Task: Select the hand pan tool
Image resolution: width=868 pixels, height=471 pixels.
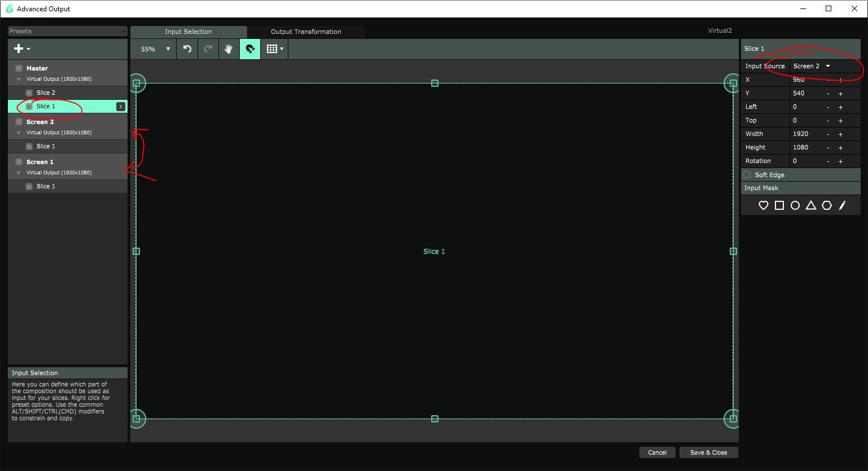Action: (x=229, y=49)
